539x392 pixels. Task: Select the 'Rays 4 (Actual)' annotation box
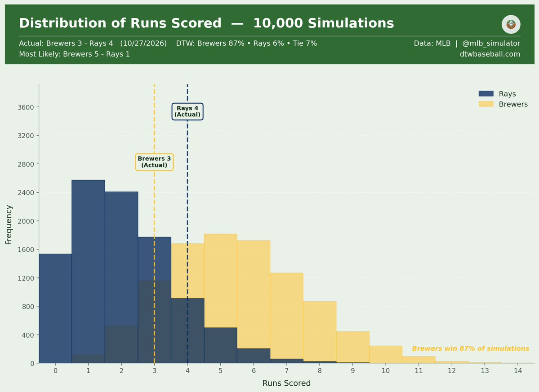point(187,111)
